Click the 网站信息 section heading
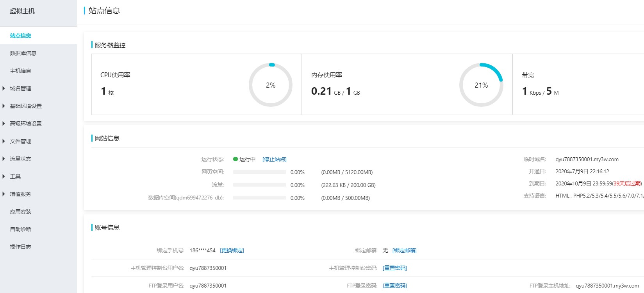Viewport: 644px width, 293px height. (107, 138)
